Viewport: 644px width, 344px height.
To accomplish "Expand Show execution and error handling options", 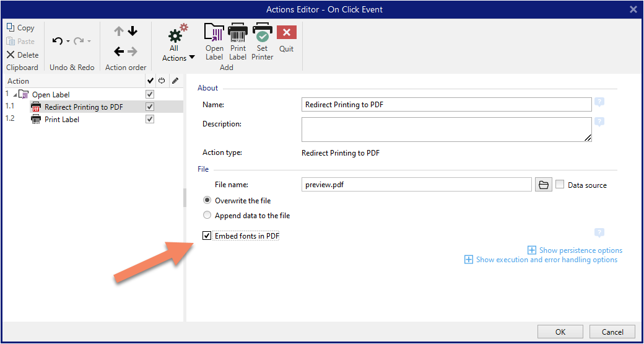I will pyautogui.click(x=541, y=260).
